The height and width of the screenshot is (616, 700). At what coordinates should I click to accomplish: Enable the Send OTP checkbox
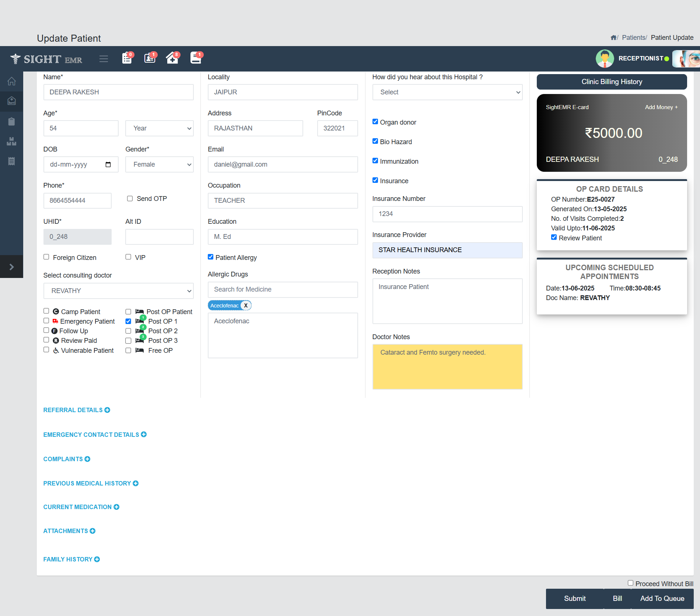point(130,199)
